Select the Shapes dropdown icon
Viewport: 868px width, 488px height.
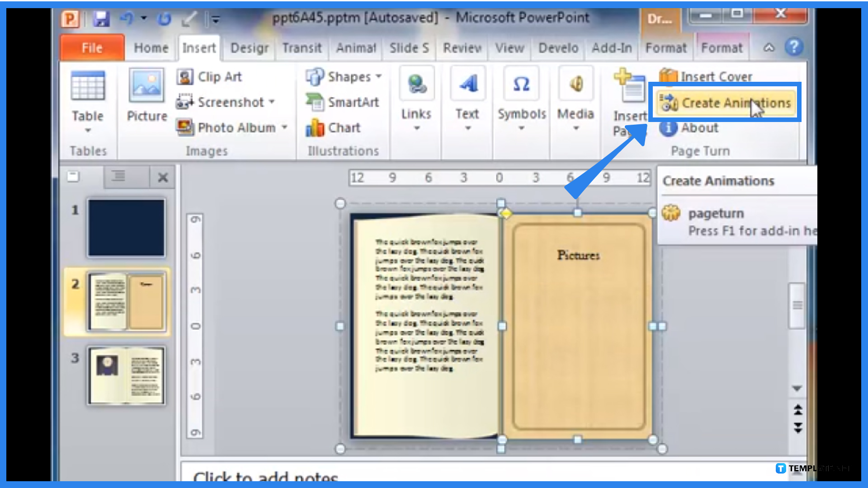(376, 76)
